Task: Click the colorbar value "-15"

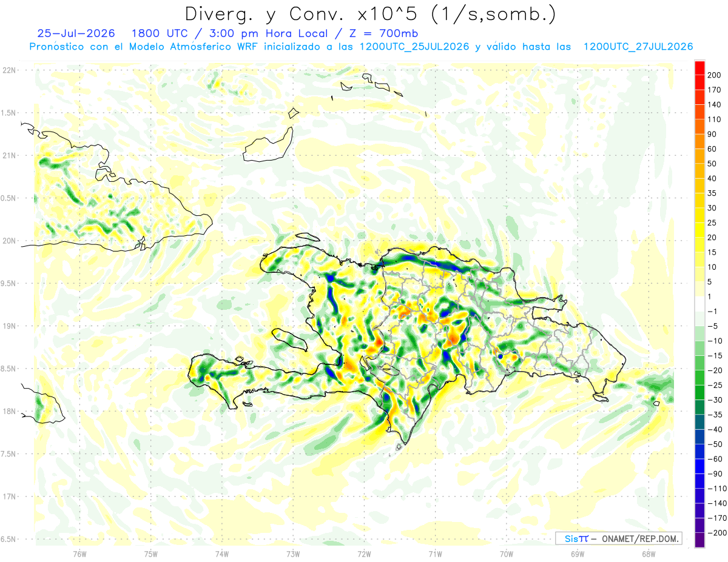Action: (x=715, y=356)
